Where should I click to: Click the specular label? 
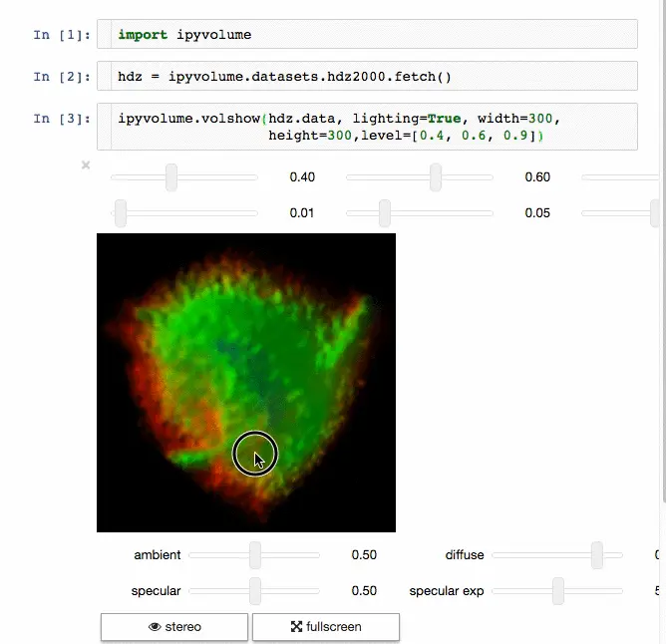pyautogui.click(x=156, y=591)
